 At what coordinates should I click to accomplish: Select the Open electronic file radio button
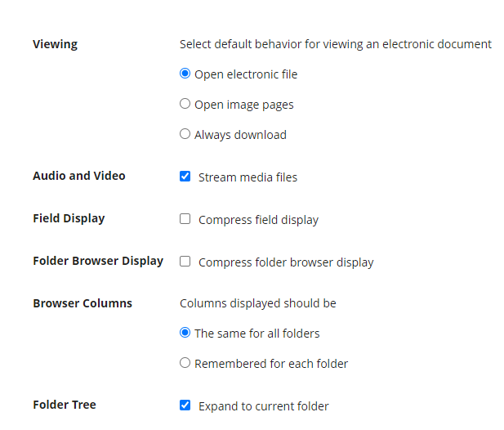185,74
